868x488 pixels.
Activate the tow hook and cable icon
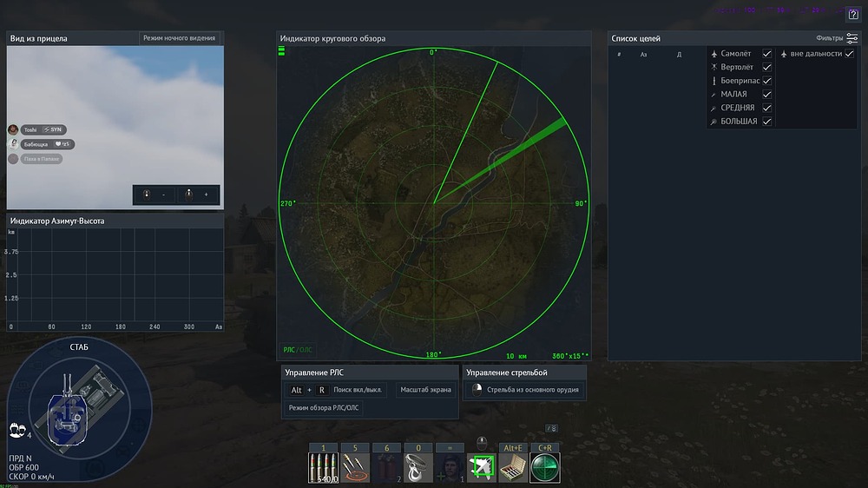coord(418,467)
